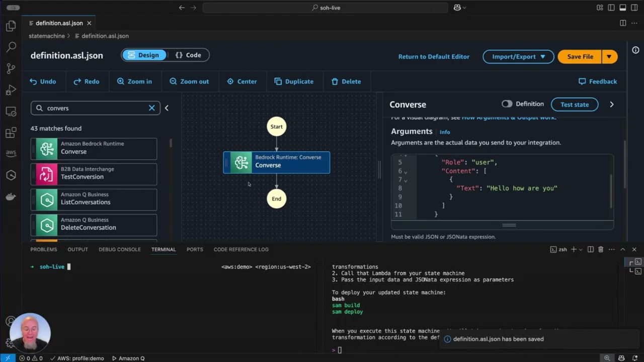Open the Source Control view
Viewport: 644px width, 362px height.
pyautogui.click(x=11, y=69)
